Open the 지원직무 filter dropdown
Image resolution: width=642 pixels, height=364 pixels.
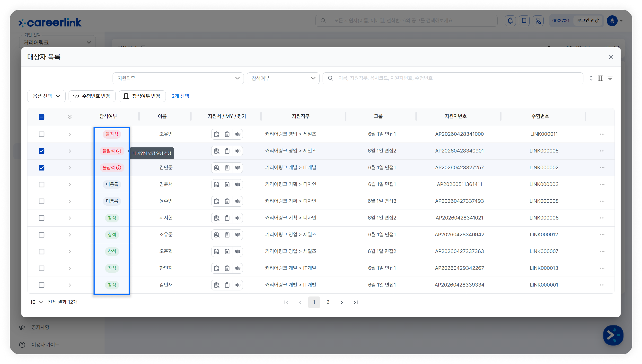point(178,78)
